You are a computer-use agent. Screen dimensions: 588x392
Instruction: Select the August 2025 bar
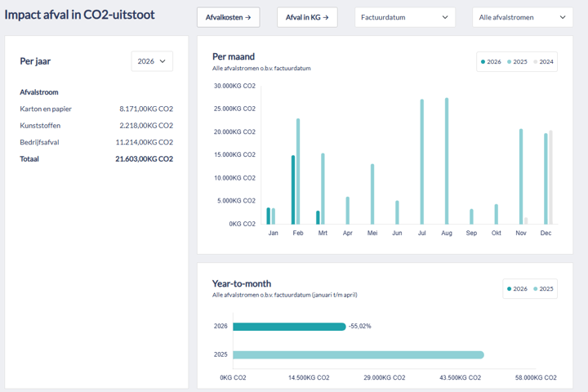click(x=447, y=161)
